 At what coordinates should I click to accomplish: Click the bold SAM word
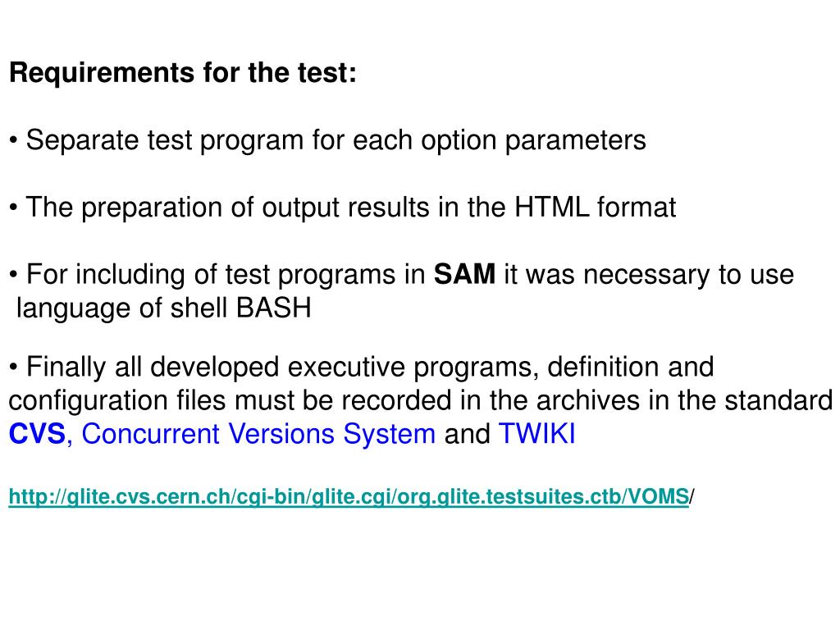click(464, 274)
